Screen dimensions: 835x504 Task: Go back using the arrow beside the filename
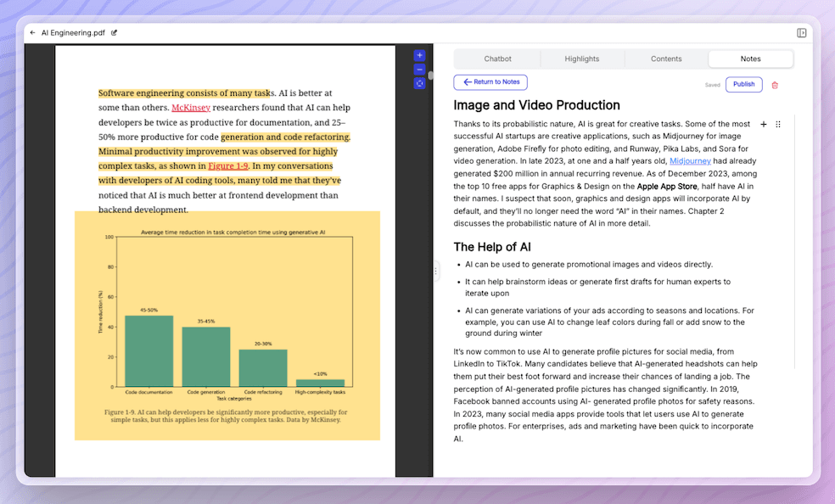point(31,32)
